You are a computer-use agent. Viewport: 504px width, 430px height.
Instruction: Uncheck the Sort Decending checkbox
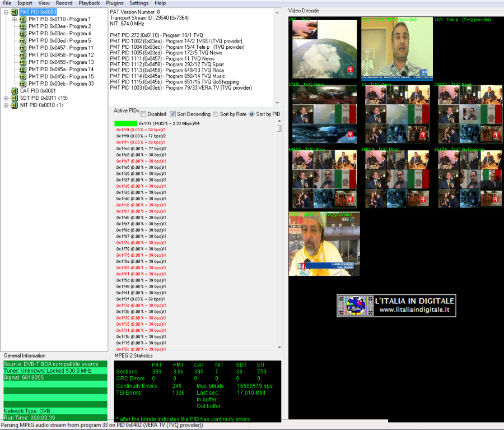[172, 114]
